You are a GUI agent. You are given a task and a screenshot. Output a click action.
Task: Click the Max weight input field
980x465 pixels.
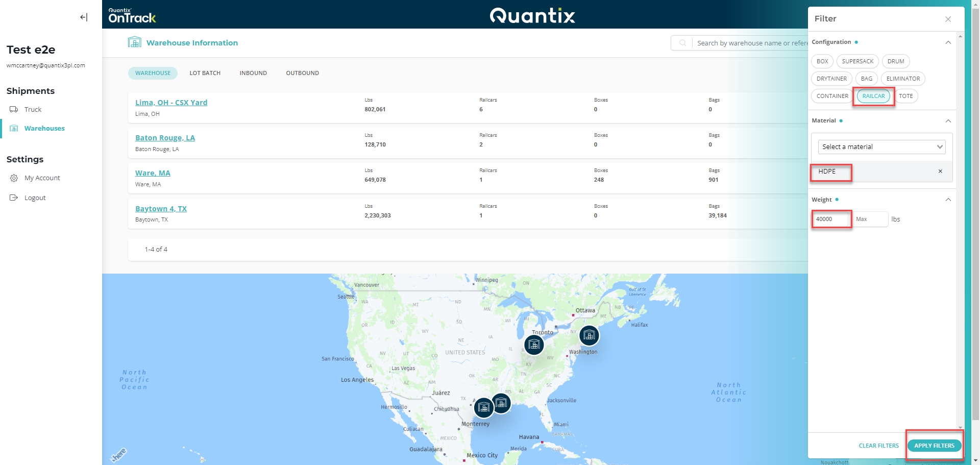pos(870,219)
